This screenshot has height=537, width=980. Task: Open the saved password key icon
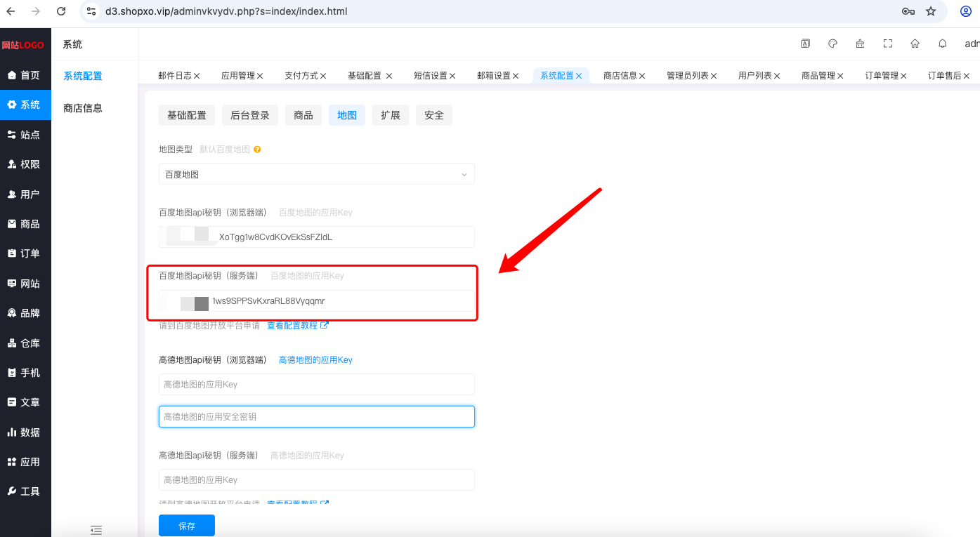click(908, 11)
